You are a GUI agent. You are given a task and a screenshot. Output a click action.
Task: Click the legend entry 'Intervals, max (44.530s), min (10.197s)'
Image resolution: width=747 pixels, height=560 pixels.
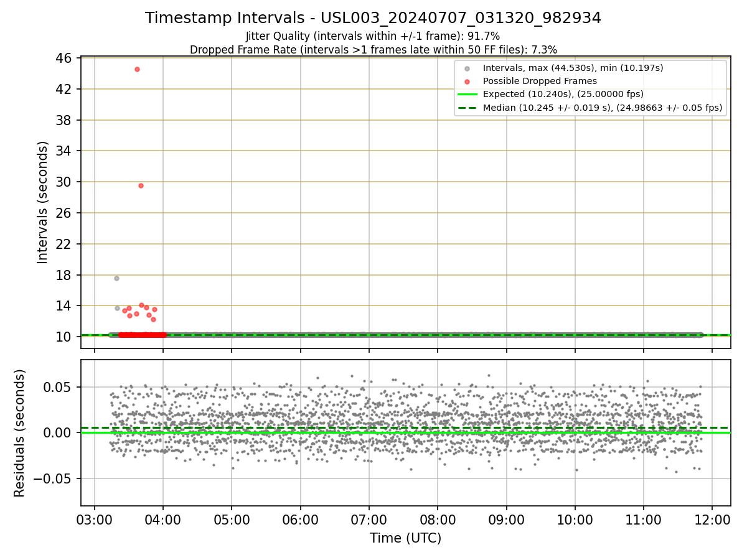tap(573, 68)
